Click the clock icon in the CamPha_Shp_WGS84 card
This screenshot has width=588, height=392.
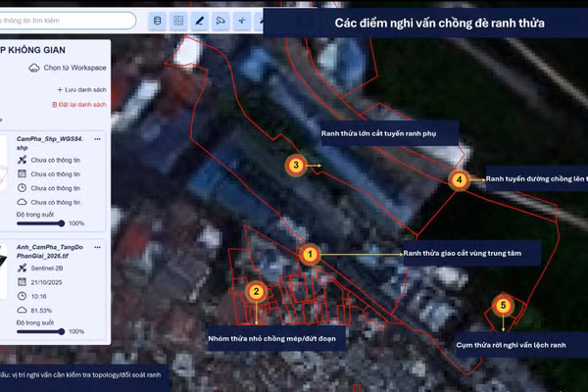23,188
